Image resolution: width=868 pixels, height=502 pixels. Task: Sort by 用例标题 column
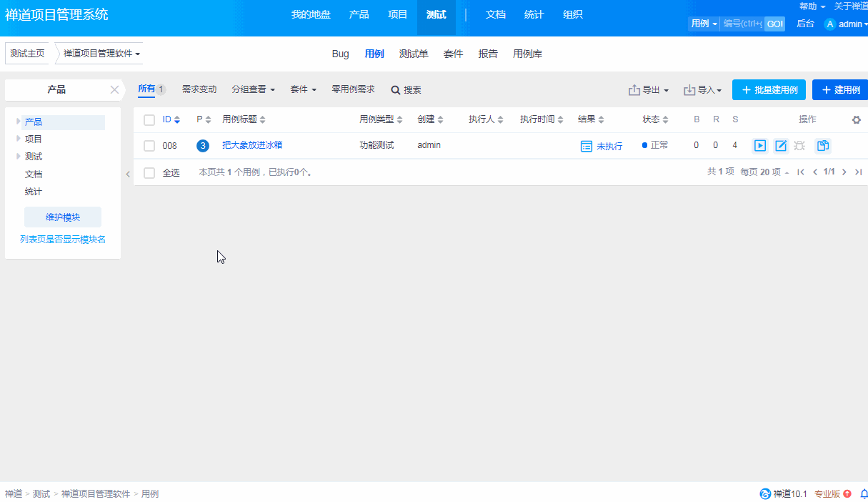(244, 120)
